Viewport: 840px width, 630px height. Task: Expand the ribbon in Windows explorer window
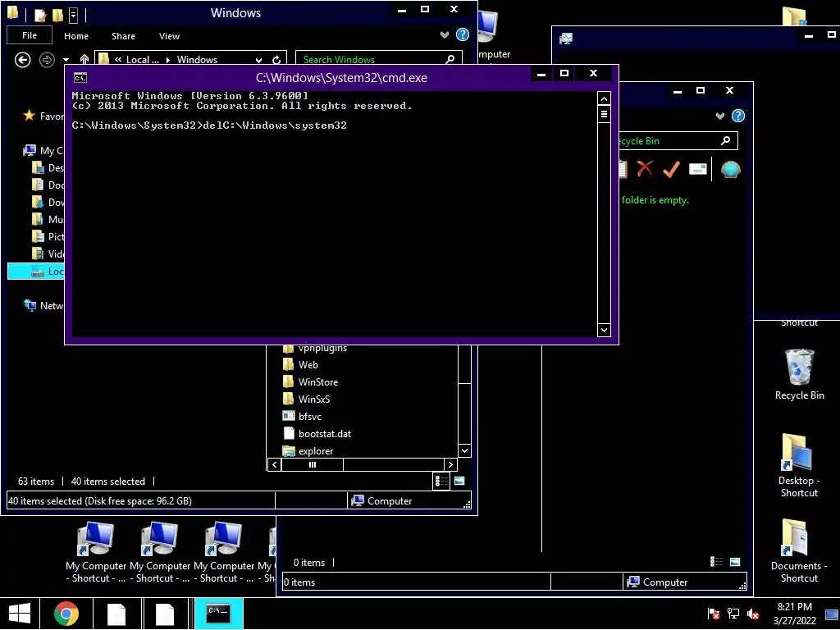(444, 34)
